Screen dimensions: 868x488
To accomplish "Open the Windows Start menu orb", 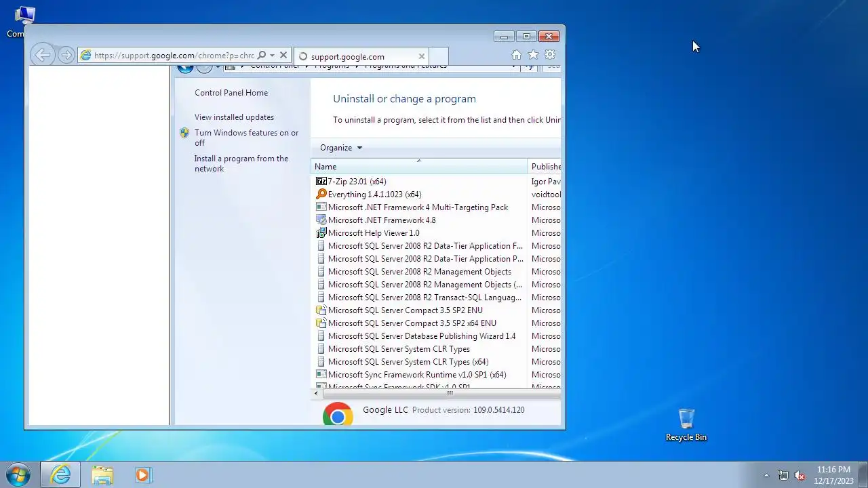I will tap(18, 474).
